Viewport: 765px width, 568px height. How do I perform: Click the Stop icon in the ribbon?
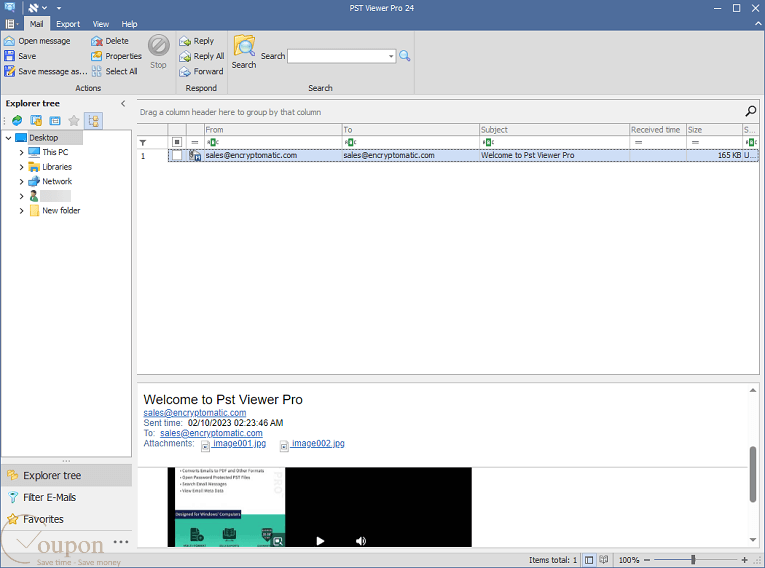pyautogui.click(x=159, y=45)
